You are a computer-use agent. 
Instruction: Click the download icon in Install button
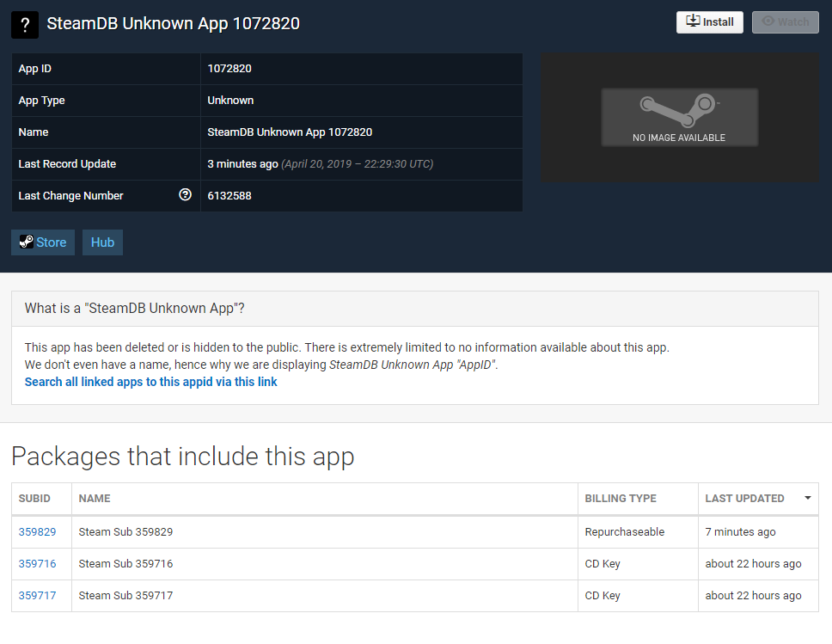click(693, 21)
